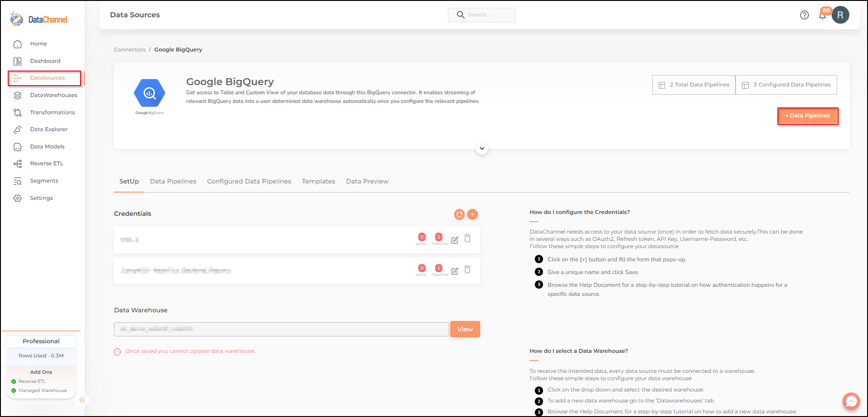The height and width of the screenshot is (417, 868).
Task: Click the DataChannel logo
Action: pos(39,19)
